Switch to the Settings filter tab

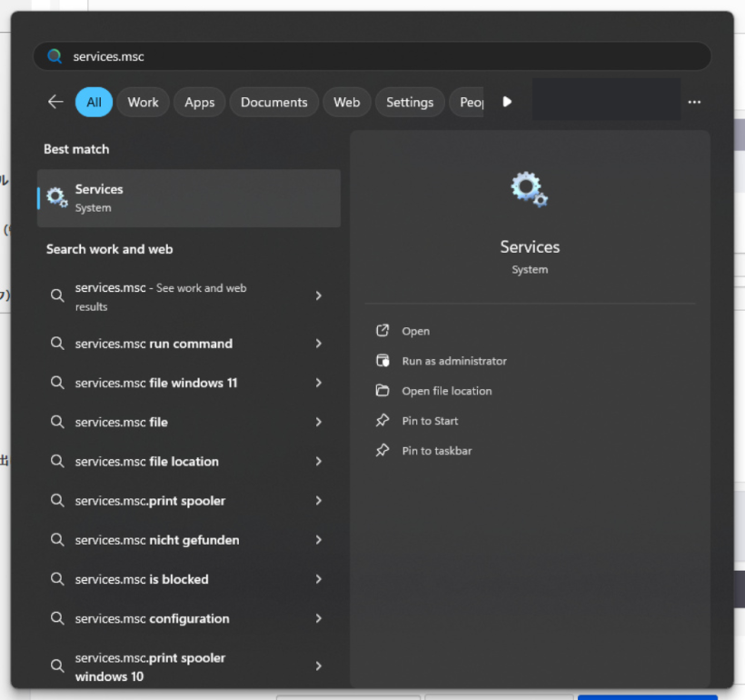point(409,102)
